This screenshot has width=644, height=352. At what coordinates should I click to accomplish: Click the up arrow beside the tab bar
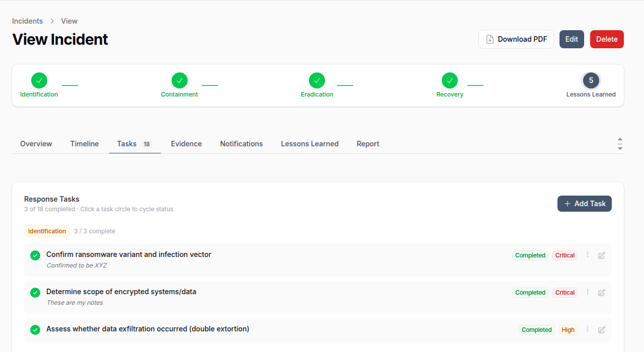click(x=620, y=140)
